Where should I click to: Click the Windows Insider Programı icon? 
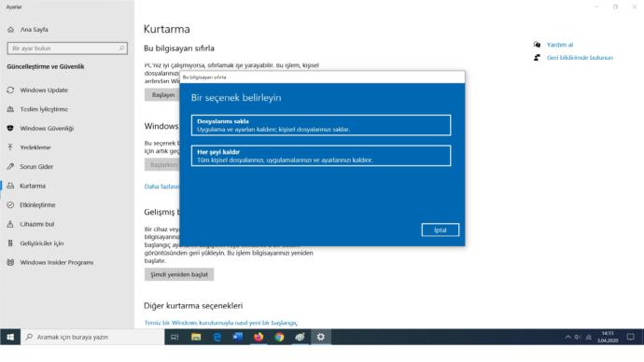tap(10, 262)
